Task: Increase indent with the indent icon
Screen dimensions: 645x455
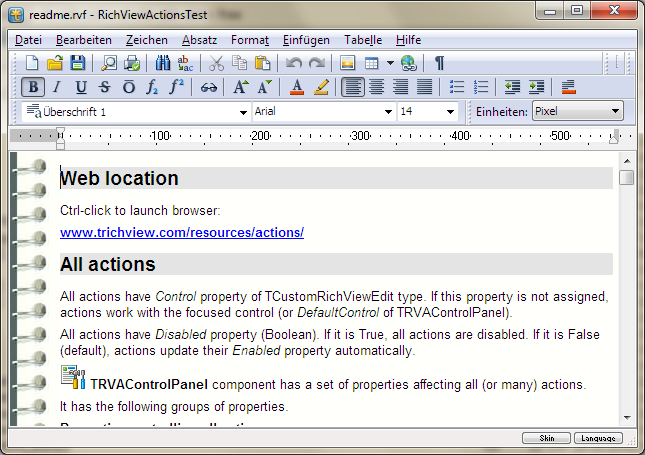Action: coord(536,87)
